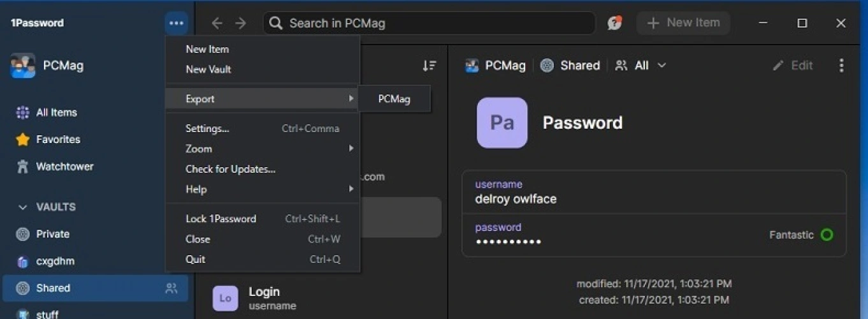868x319 pixels.
Task: Open the notification alert icon
Action: pyautogui.click(x=614, y=24)
